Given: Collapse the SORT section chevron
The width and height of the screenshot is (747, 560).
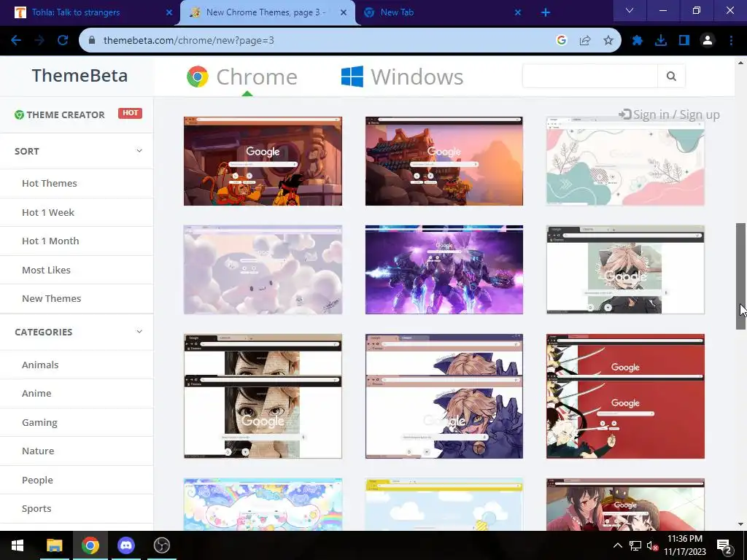Looking at the screenshot, I should pyautogui.click(x=139, y=151).
